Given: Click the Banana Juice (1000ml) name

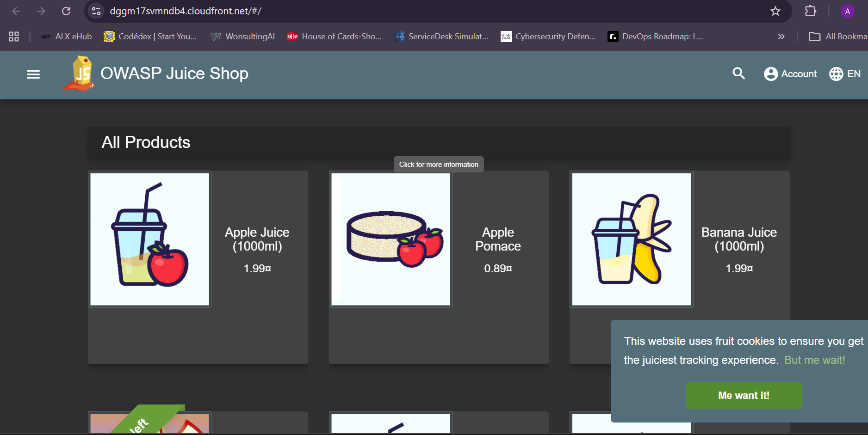Looking at the screenshot, I should pos(739,239).
